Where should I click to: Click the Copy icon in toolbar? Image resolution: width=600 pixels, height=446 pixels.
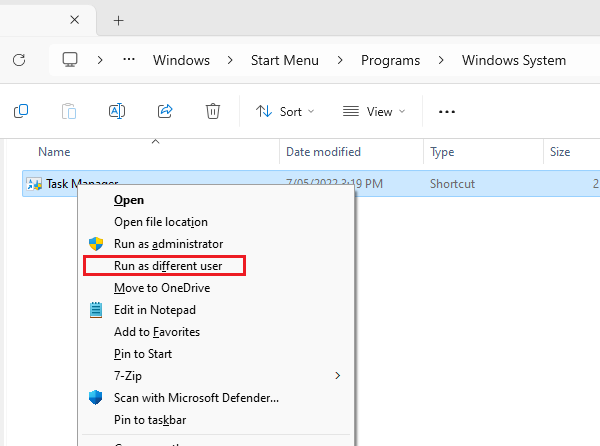point(21,111)
